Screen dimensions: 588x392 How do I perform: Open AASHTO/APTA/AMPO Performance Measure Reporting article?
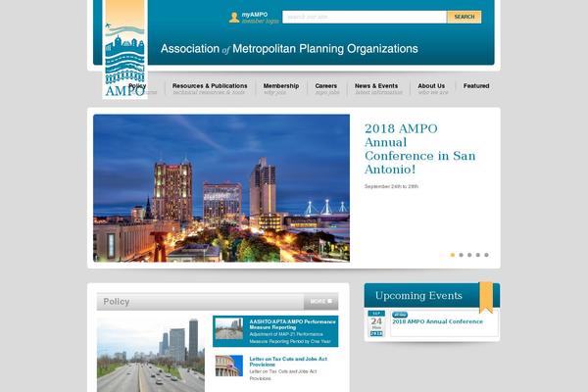(x=292, y=324)
